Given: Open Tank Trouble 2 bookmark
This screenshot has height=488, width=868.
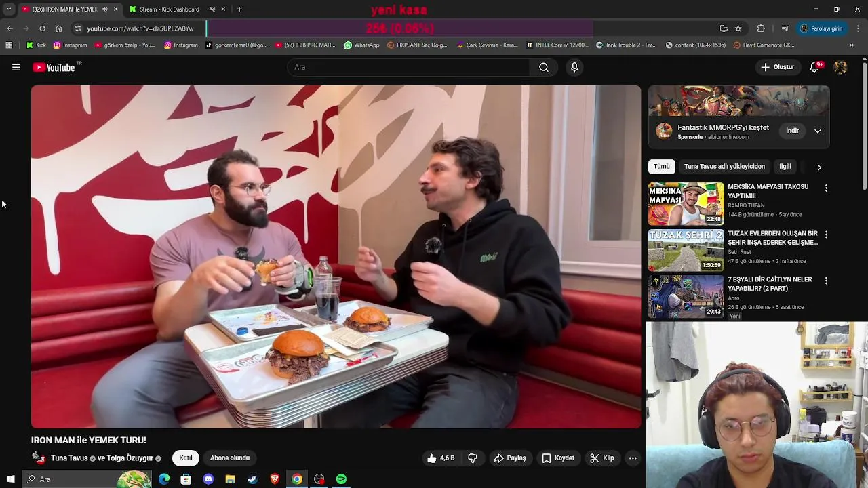Looking at the screenshot, I should click(626, 45).
